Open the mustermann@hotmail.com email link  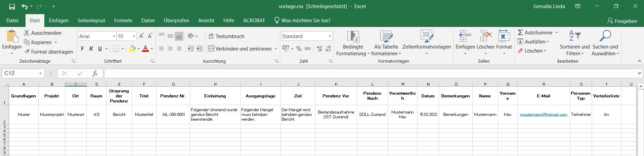543,115
